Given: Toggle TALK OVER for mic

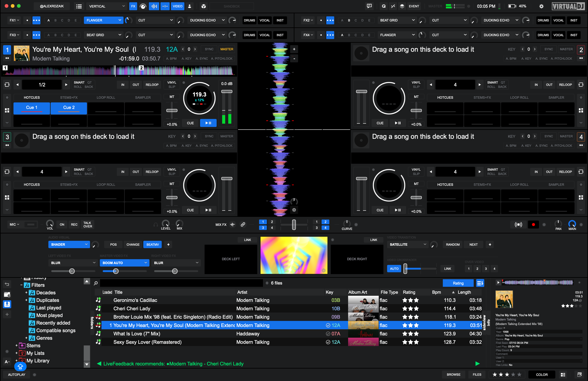Looking at the screenshot, I should click(x=88, y=224).
